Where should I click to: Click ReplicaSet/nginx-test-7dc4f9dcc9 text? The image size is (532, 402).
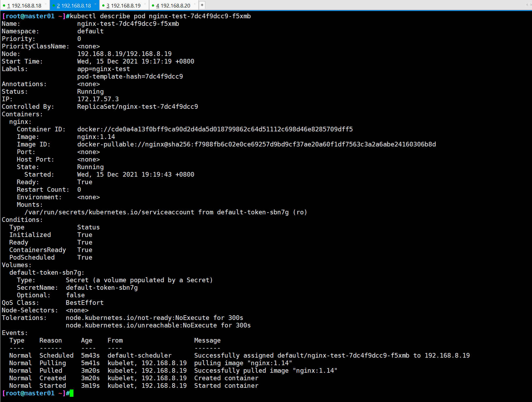(x=138, y=107)
